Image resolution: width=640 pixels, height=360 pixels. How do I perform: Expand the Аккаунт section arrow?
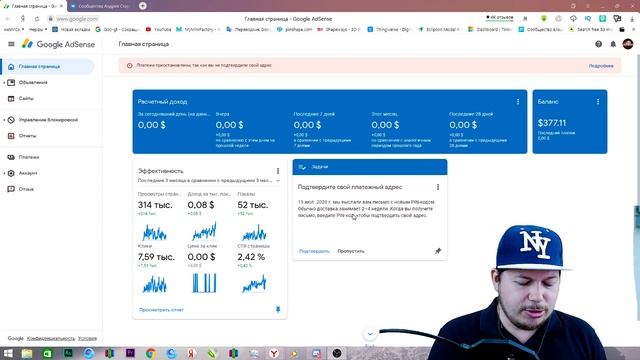coord(4,173)
